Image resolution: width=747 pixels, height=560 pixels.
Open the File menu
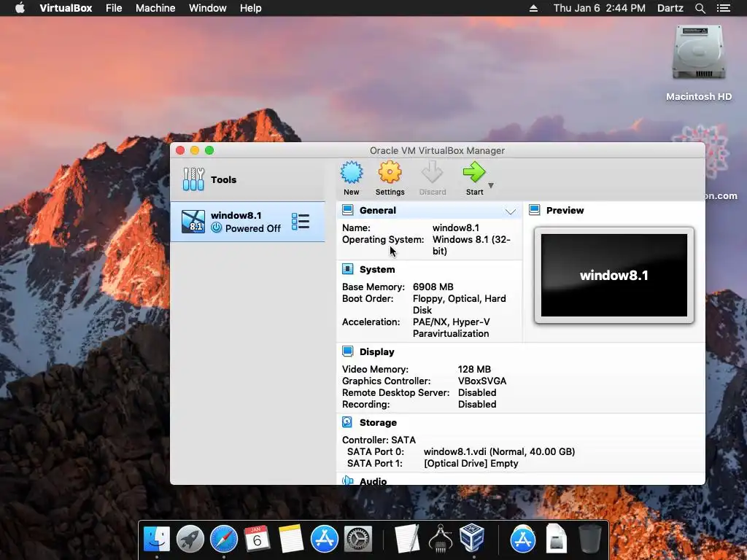point(114,8)
